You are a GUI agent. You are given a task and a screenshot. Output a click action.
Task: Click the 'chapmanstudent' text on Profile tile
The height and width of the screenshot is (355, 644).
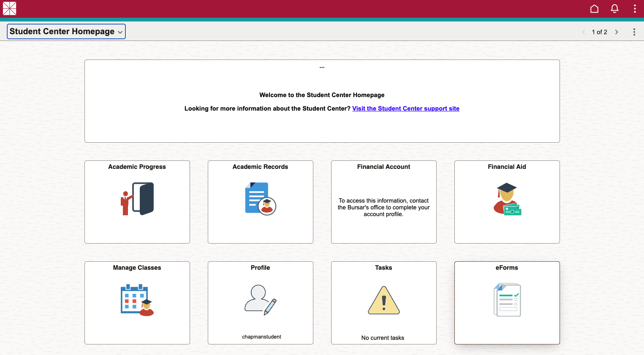coord(262,337)
